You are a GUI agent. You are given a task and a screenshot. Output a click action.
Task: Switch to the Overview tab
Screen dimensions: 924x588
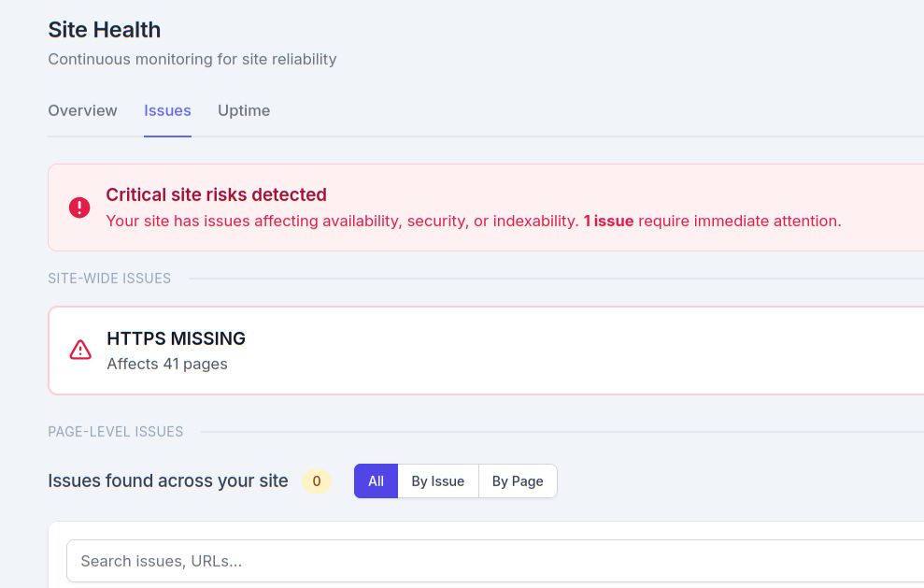[x=82, y=110]
